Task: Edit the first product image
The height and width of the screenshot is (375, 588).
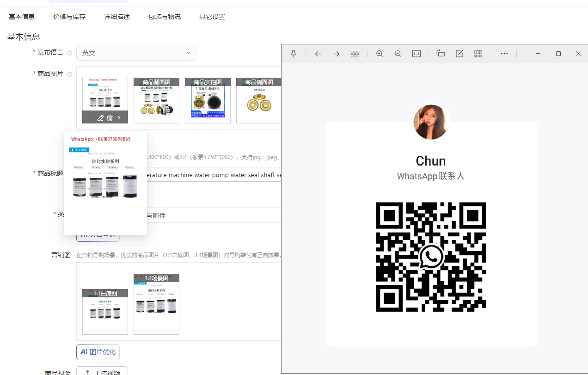Action: click(x=100, y=118)
